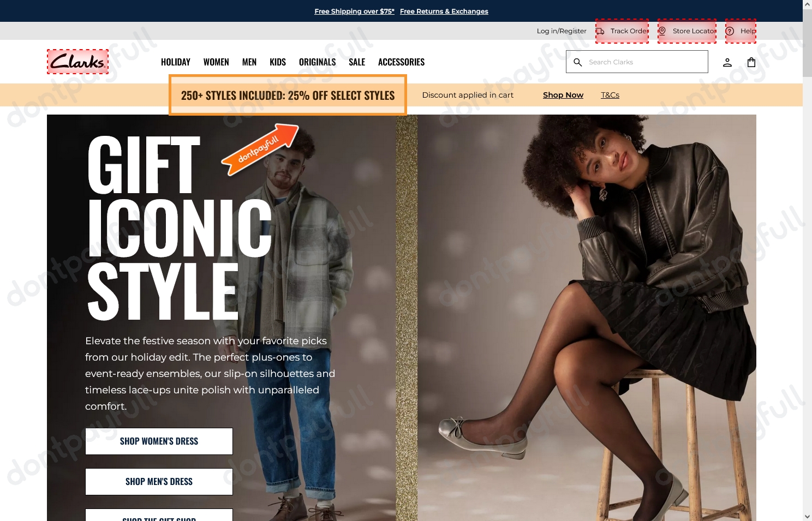Click the Shop Women's Dress button

[x=159, y=441]
